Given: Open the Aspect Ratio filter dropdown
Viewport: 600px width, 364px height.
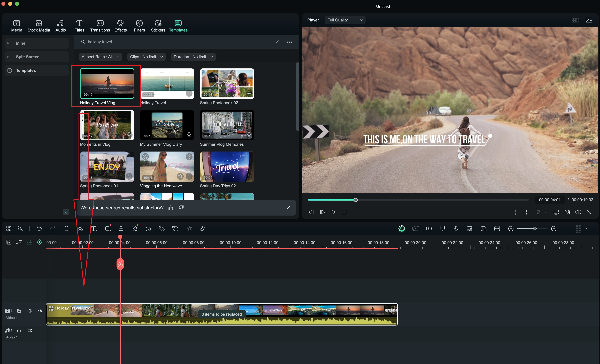Looking at the screenshot, I should pos(100,57).
